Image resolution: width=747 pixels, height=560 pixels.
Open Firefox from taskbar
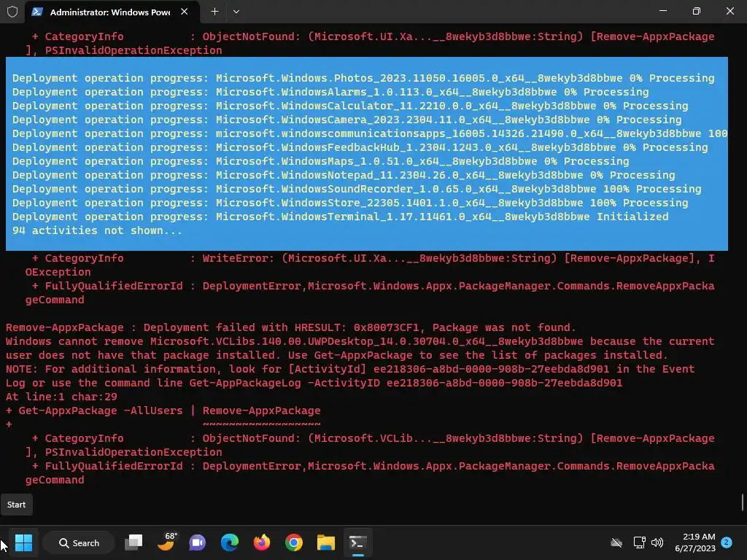[x=262, y=542]
